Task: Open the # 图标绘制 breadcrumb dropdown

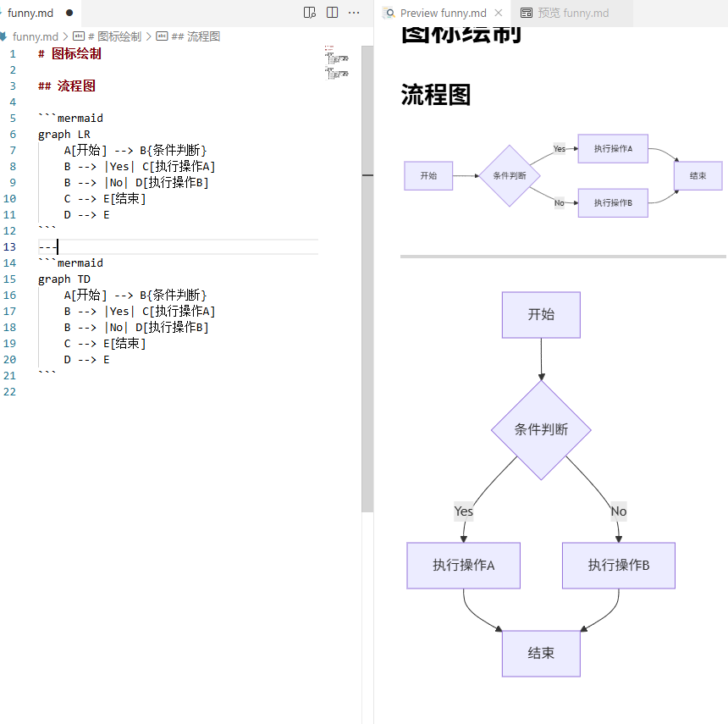Action: (114, 36)
